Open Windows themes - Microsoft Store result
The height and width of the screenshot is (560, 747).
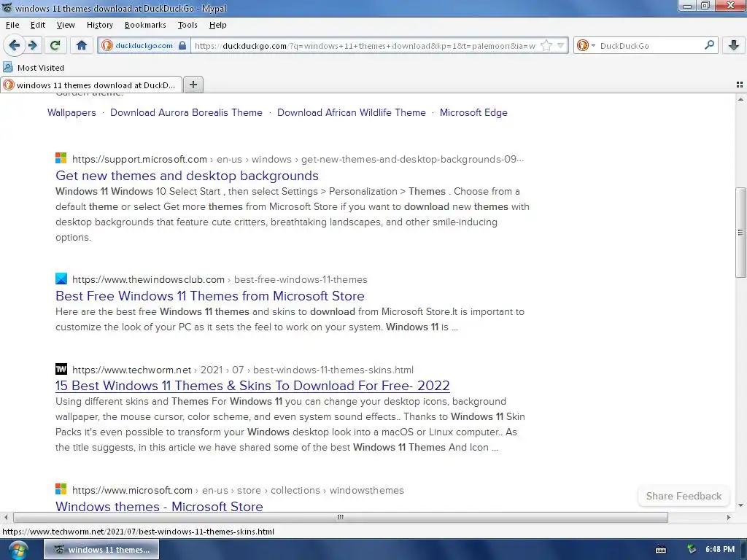point(159,506)
